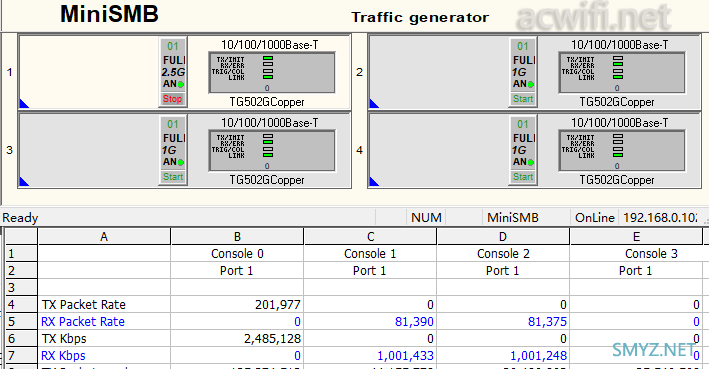Click FULL duplex setting on card 2
Image resolution: width=709 pixels, height=369 pixels.
(x=524, y=60)
